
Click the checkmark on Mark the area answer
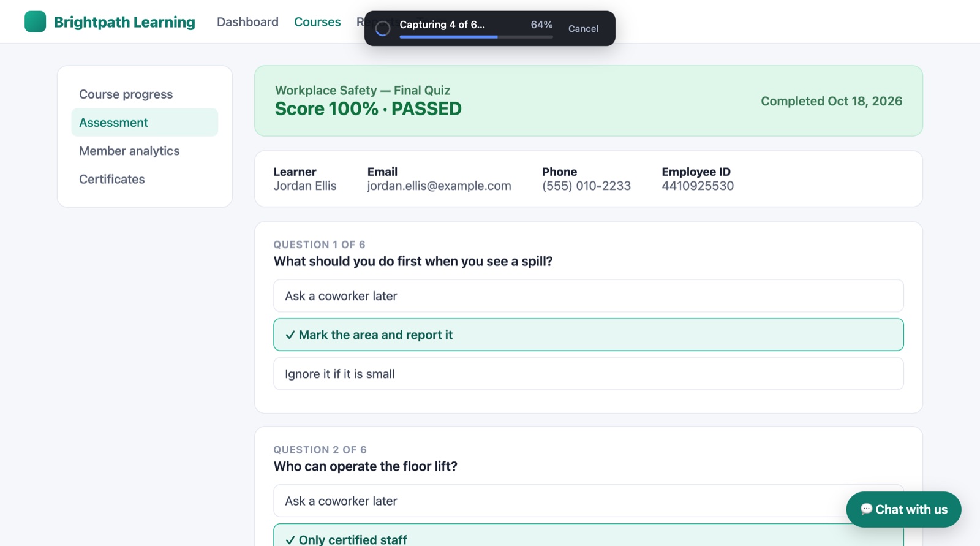pyautogui.click(x=290, y=335)
